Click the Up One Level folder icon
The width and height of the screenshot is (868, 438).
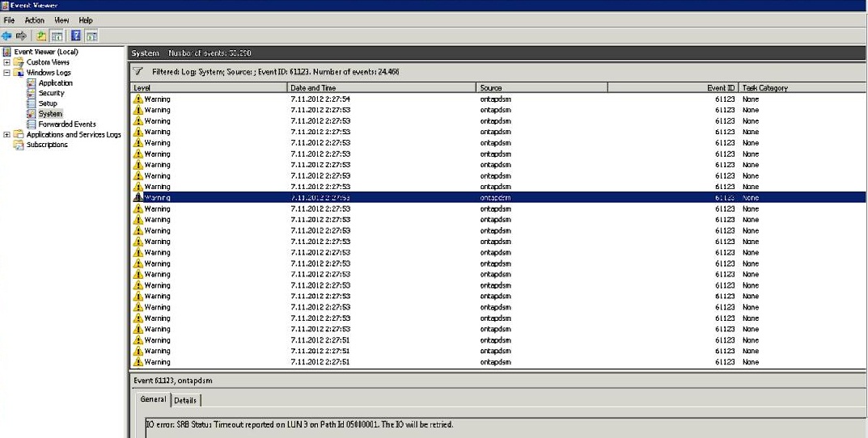(x=40, y=36)
